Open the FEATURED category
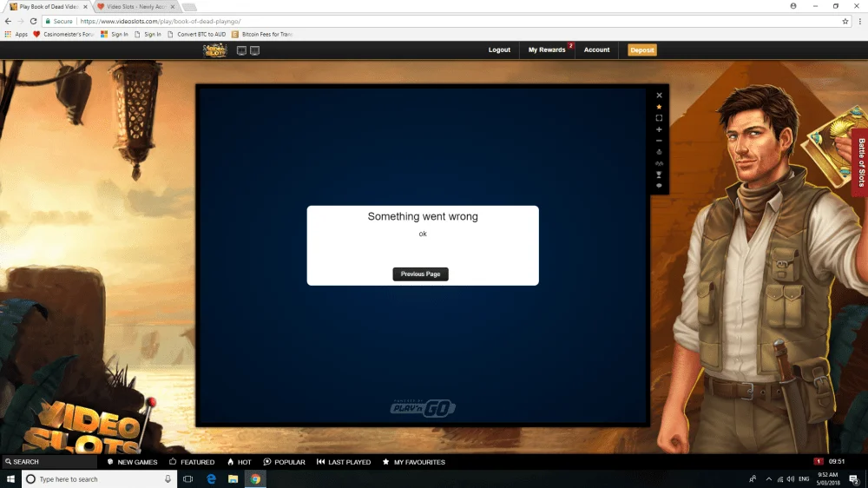 (x=192, y=462)
